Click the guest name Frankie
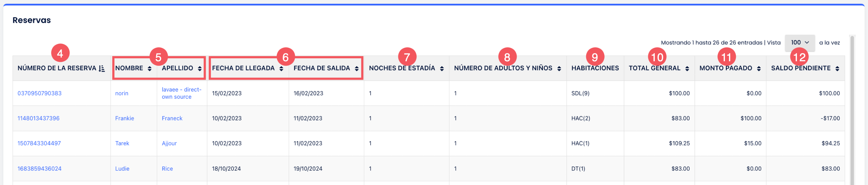 coord(124,118)
